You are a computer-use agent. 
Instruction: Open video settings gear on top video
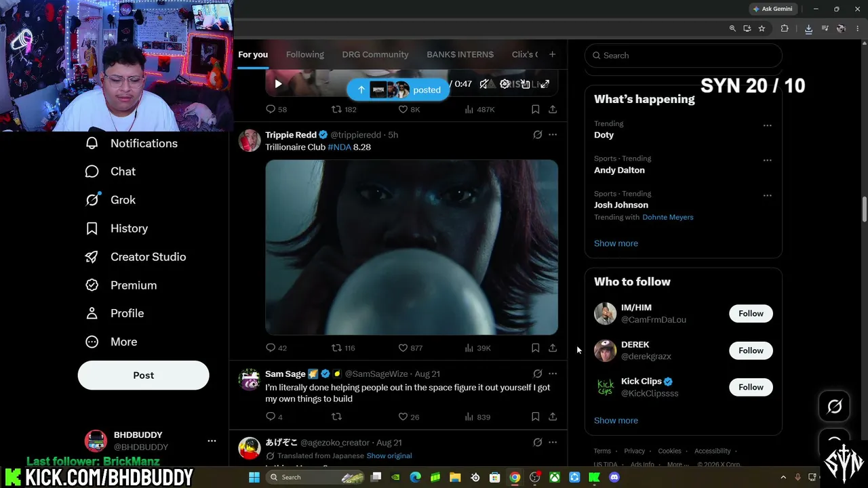[x=505, y=84]
